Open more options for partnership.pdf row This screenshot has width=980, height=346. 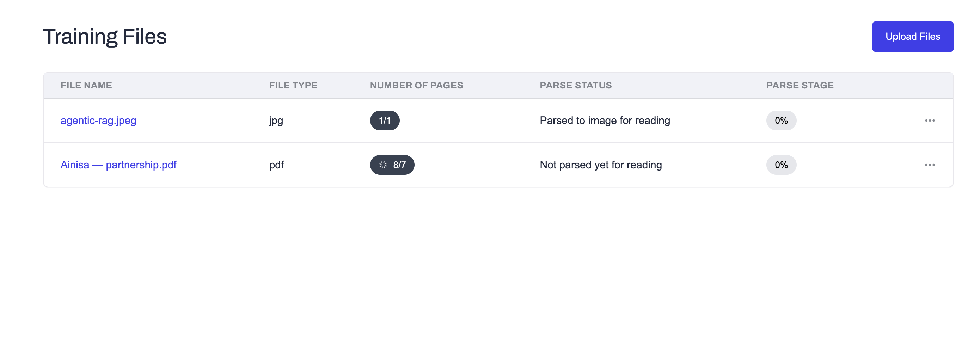929,165
